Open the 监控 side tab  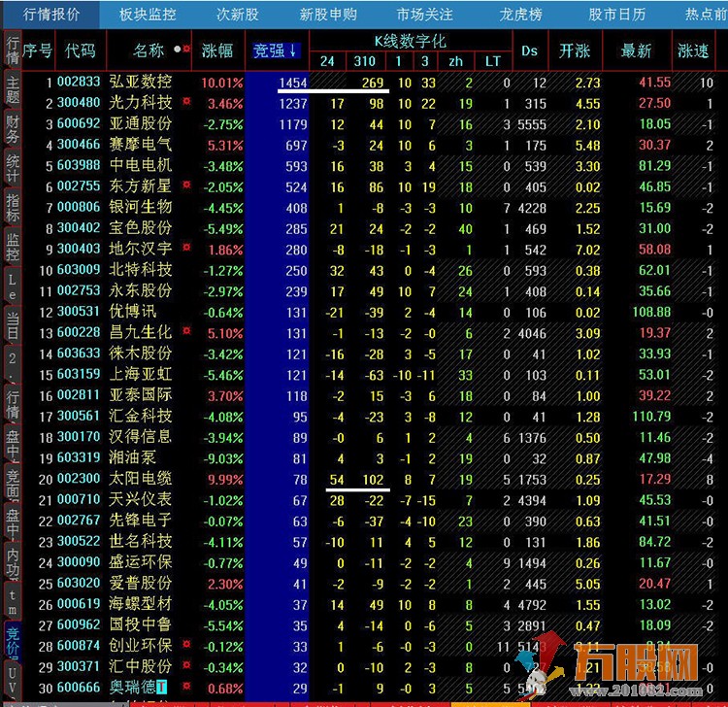[x=12, y=247]
